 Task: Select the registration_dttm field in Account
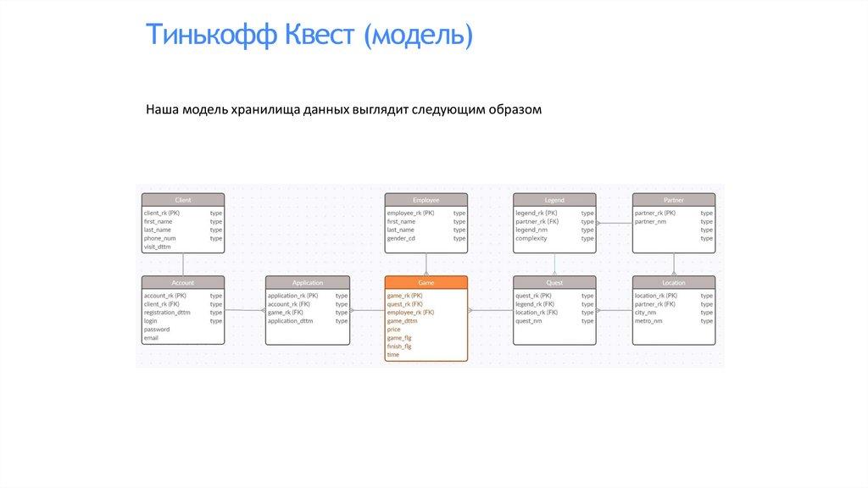167,313
